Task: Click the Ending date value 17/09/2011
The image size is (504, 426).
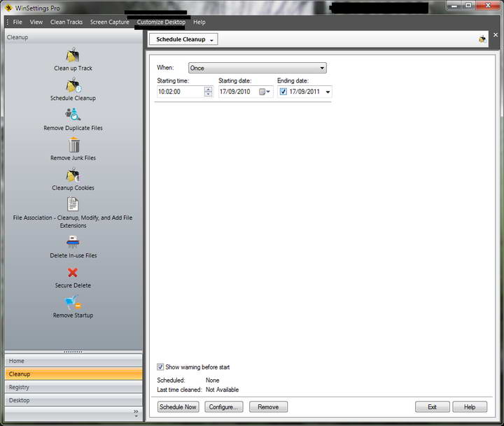Action: click(304, 92)
